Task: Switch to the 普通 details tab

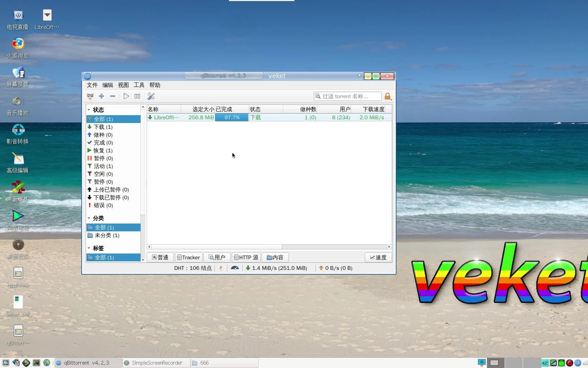Action: [160, 257]
